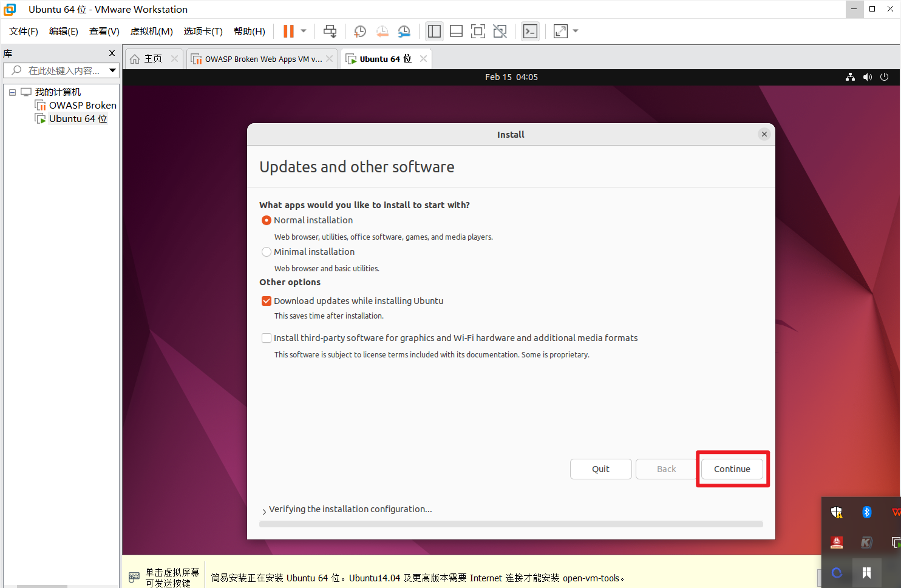Open the console view icon

(530, 31)
